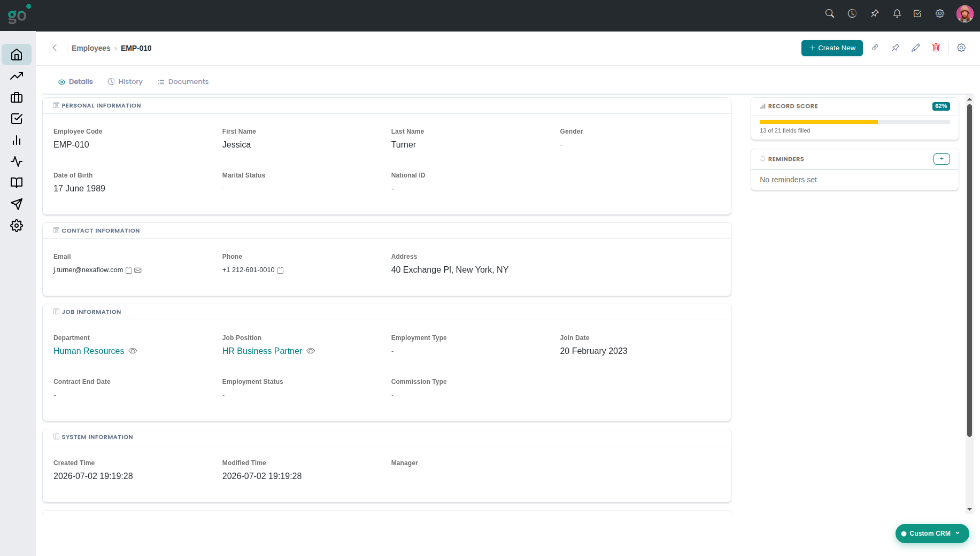The width and height of the screenshot is (980, 556).
Task: Expand the Custom CRM dropdown
Action: [x=932, y=534]
